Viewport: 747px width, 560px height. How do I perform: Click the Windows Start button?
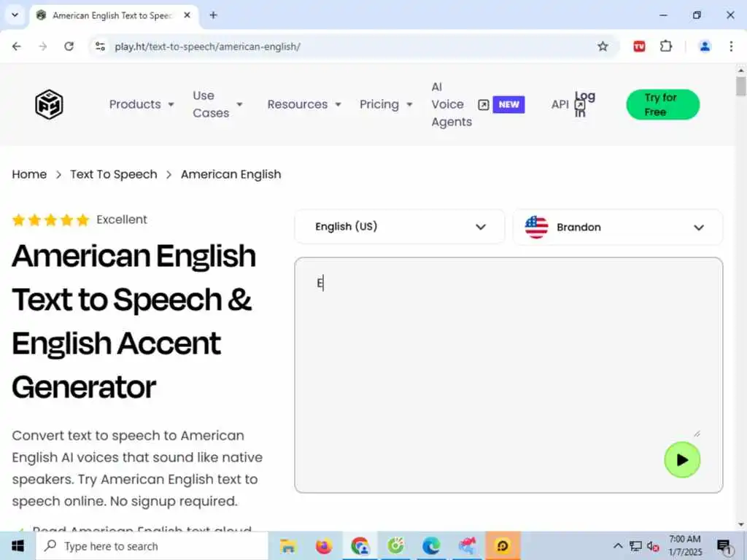tap(18, 545)
